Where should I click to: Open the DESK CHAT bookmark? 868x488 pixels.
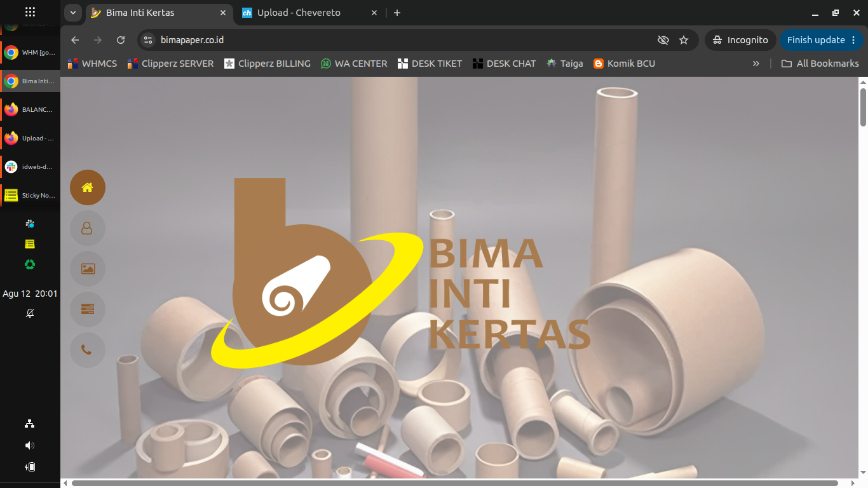click(505, 64)
